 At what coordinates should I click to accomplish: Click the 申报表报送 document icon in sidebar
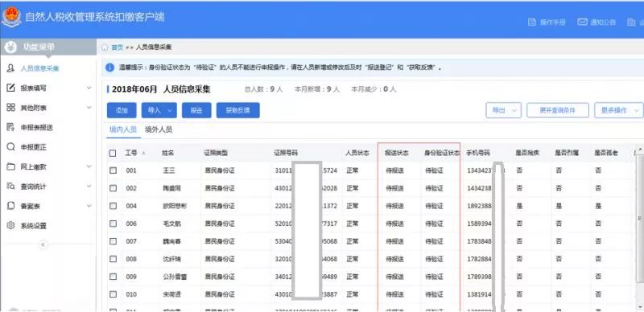[11, 127]
